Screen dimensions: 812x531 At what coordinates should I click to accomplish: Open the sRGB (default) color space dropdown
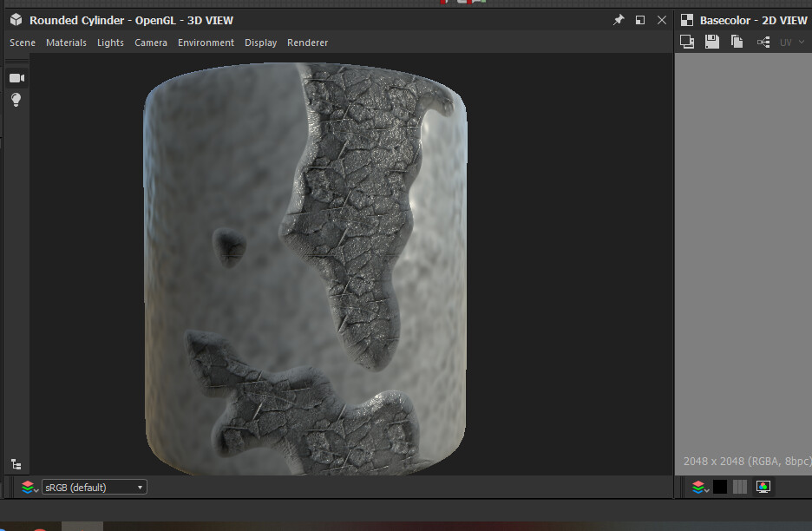95,487
